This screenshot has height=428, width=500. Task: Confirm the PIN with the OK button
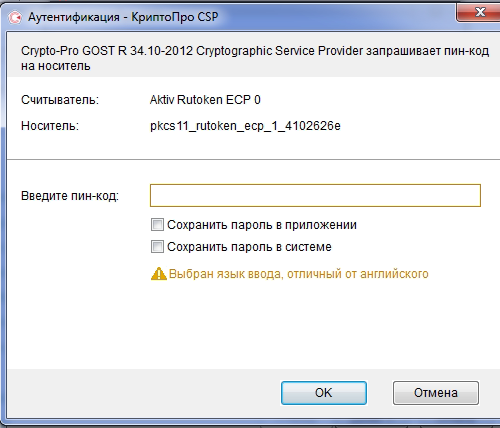pyautogui.click(x=324, y=393)
